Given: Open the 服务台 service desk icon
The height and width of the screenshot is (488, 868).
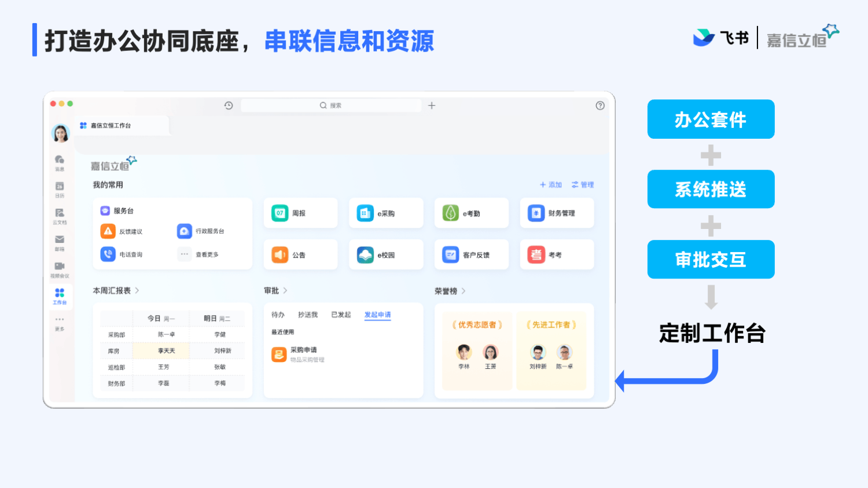Looking at the screenshot, I should (105, 211).
